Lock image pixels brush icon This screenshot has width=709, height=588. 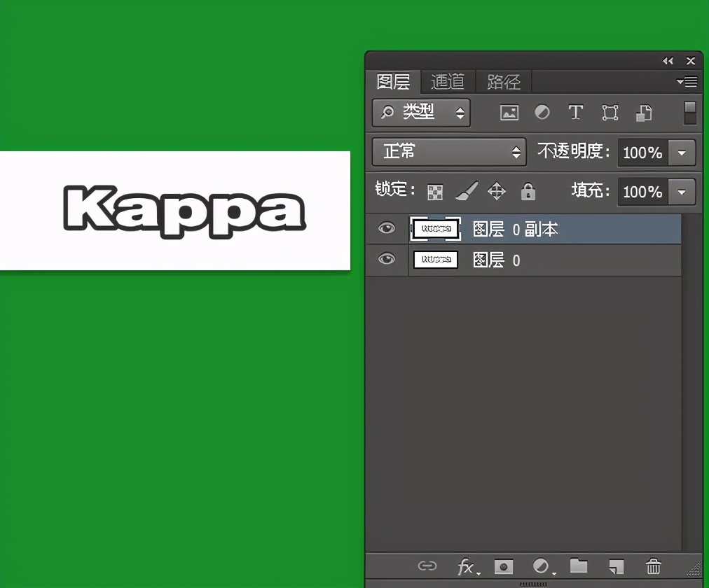[x=466, y=191]
